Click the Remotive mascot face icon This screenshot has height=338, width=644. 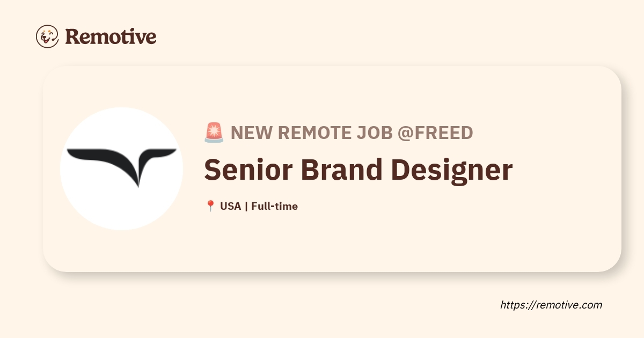(47, 36)
